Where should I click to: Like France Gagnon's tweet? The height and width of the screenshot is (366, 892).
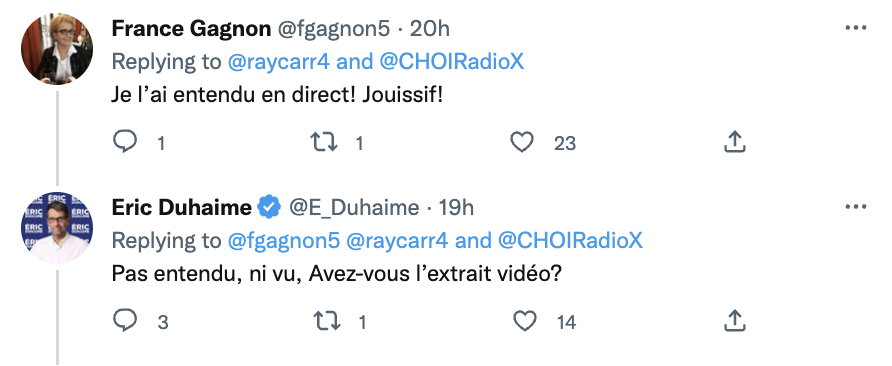pyautogui.click(x=522, y=142)
